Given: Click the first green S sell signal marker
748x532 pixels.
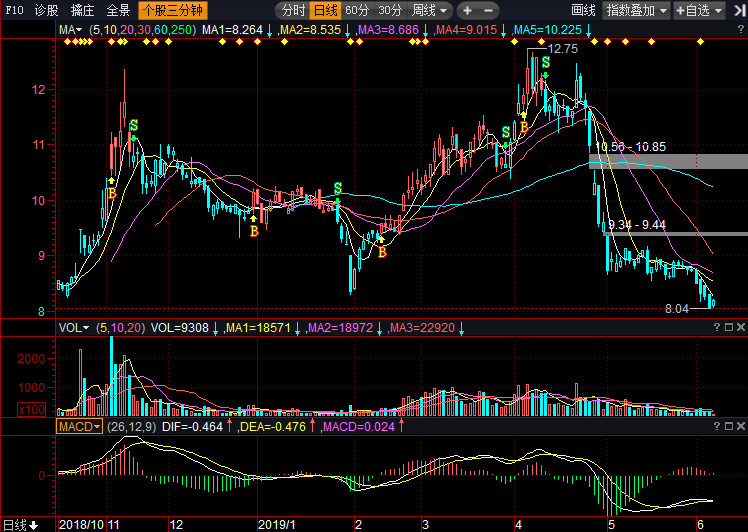Looking at the screenshot, I should click(133, 125).
